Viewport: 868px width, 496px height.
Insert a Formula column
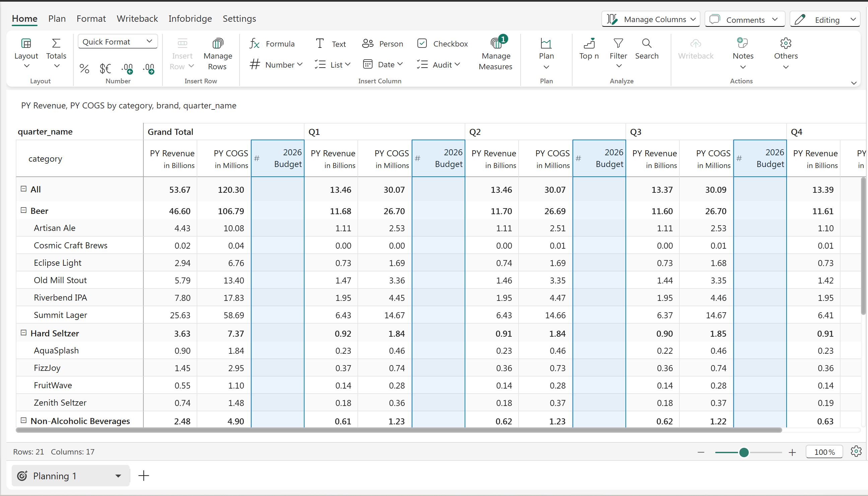coord(272,44)
